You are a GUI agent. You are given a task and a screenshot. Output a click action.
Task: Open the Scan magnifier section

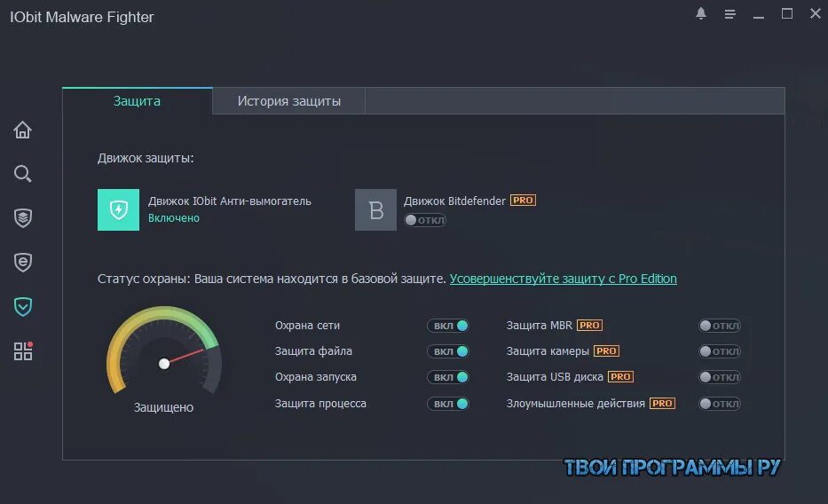[x=22, y=174]
